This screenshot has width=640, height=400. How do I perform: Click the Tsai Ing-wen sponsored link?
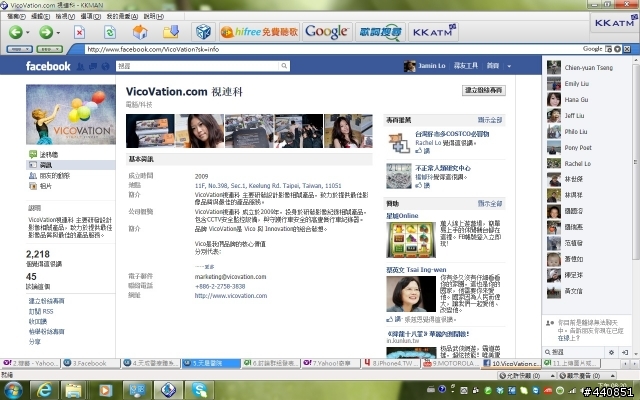click(x=416, y=270)
